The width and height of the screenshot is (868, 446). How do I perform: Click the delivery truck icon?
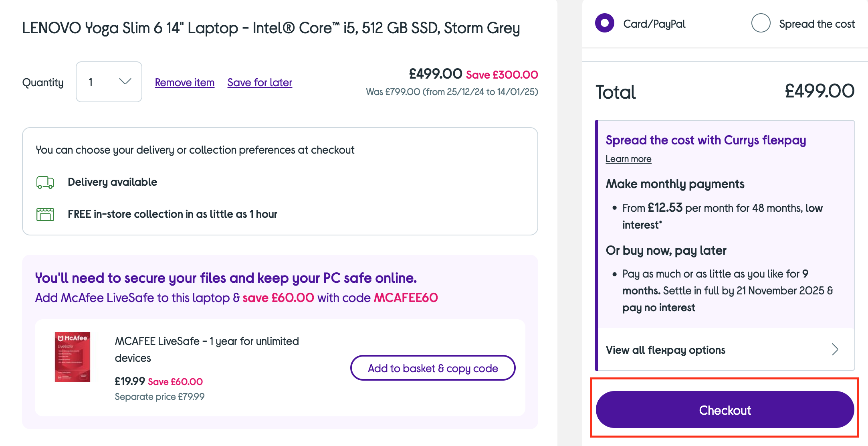point(45,182)
